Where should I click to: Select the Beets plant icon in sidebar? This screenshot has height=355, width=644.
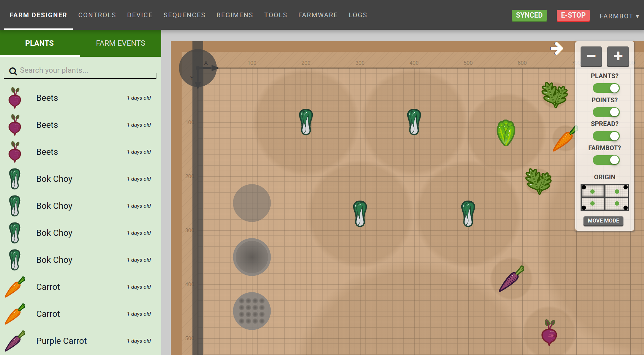pos(14,98)
